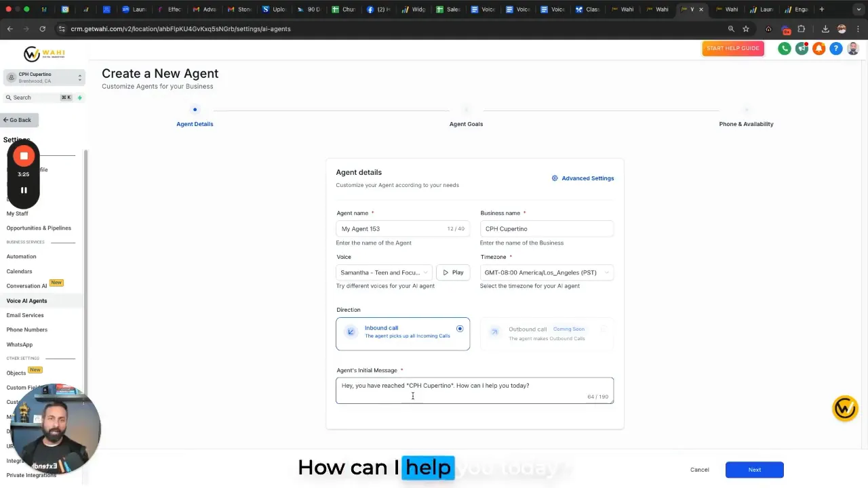Click the Wahi chat widget bubble
868x488 pixels.
coord(845,409)
